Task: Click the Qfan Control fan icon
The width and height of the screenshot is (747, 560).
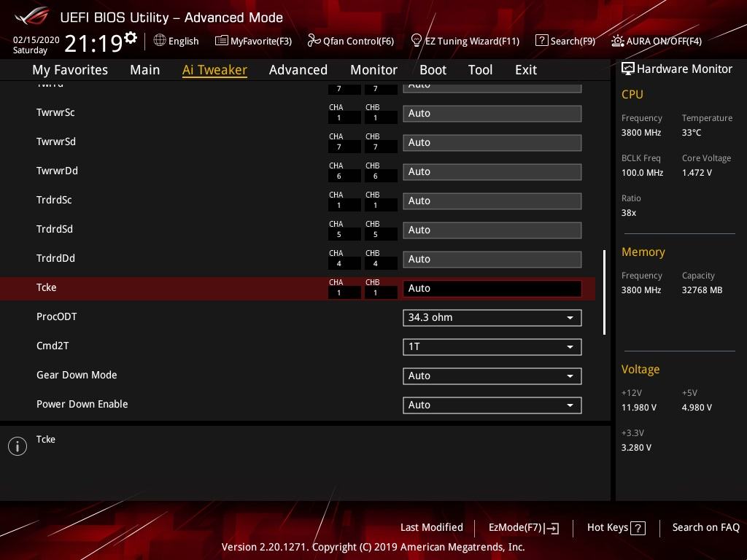Action: coord(314,41)
